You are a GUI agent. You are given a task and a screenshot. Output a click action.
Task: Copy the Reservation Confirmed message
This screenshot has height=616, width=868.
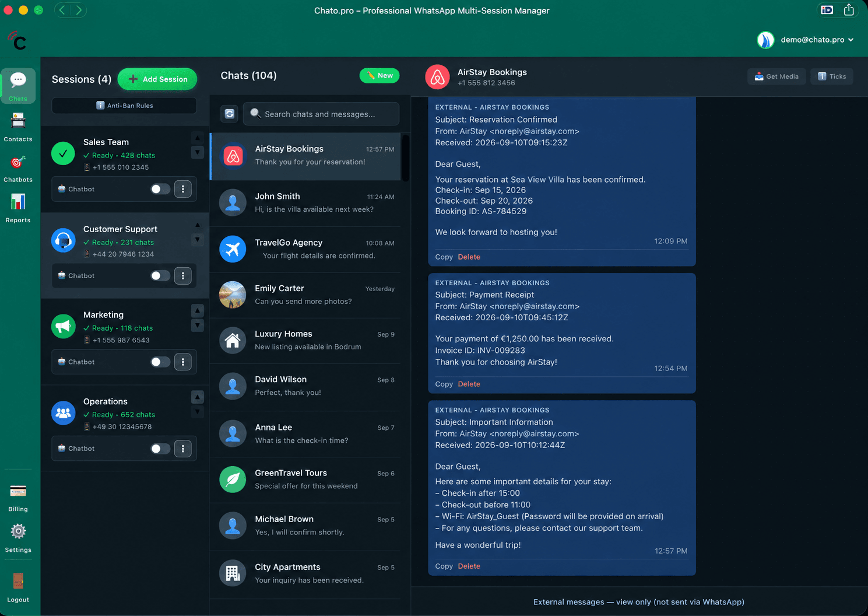444,257
